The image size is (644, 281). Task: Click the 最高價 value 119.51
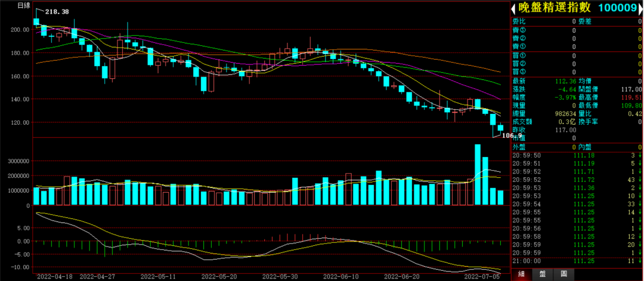(x=631, y=97)
